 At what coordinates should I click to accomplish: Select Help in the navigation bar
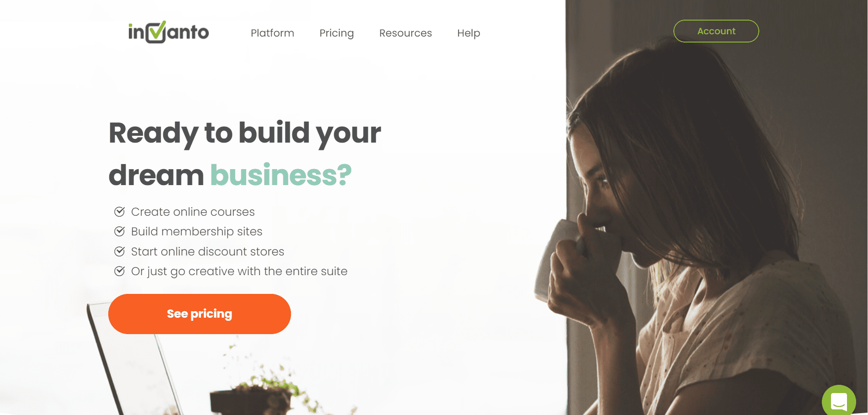click(x=469, y=33)
